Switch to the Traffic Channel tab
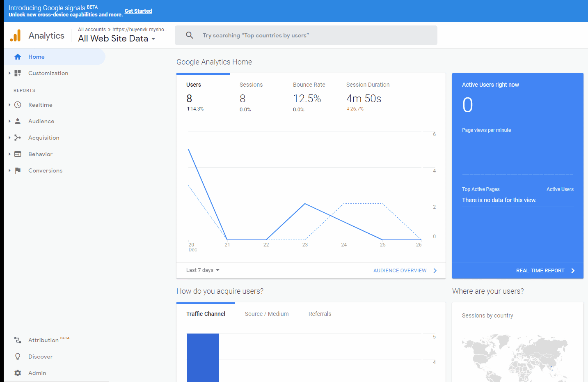 [x=206, y=314]
